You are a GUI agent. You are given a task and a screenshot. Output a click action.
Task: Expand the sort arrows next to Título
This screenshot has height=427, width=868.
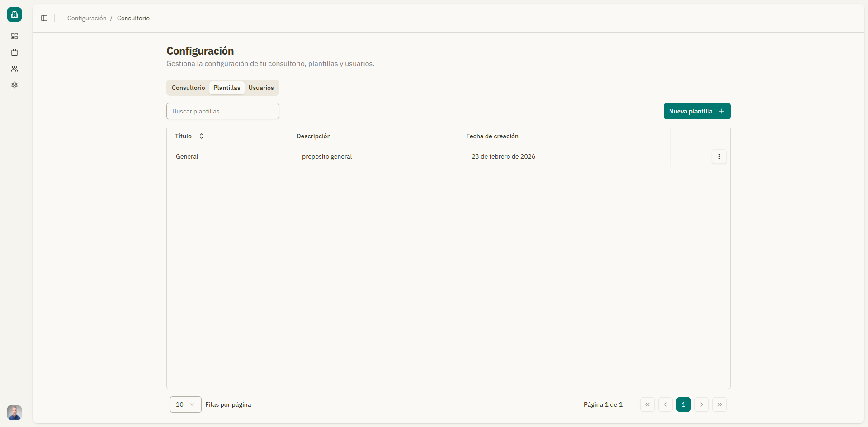coord(202,136)
